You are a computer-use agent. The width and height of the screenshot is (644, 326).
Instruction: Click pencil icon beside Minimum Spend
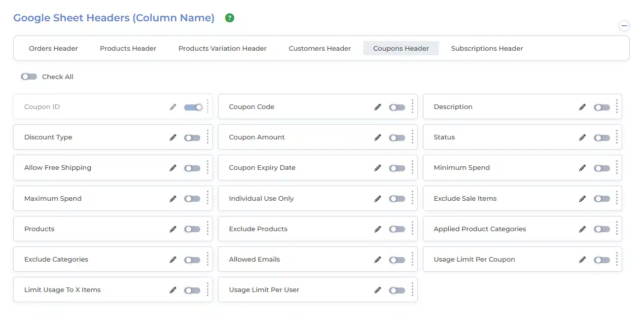[x=582, y=168]
